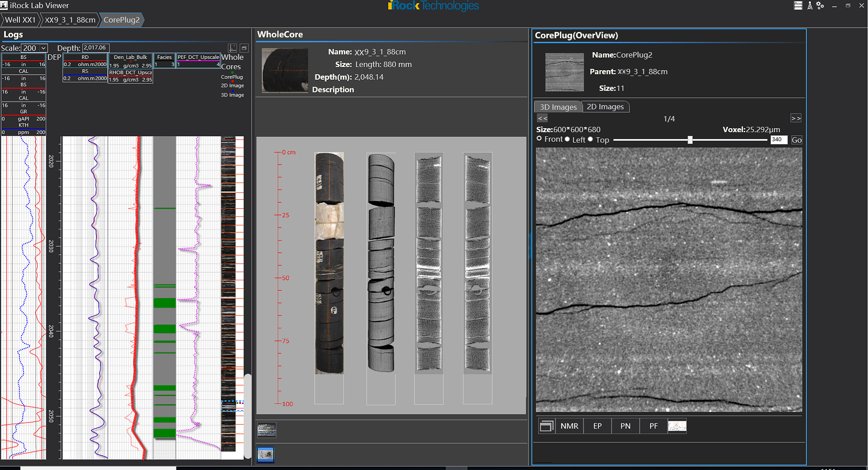Image resolution: width=868 pixels, height=470 pixels.
Task: Click the slice position slider handle
Action: pos(690,140)
